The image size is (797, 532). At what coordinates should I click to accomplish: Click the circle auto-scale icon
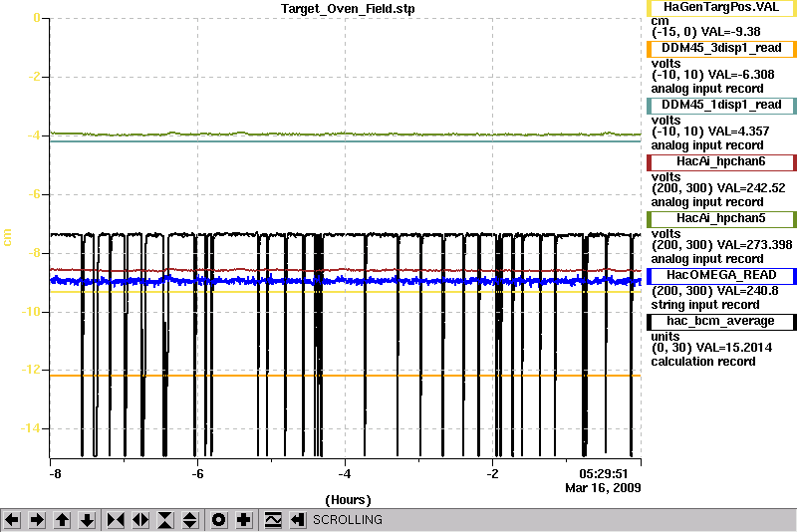218,520
